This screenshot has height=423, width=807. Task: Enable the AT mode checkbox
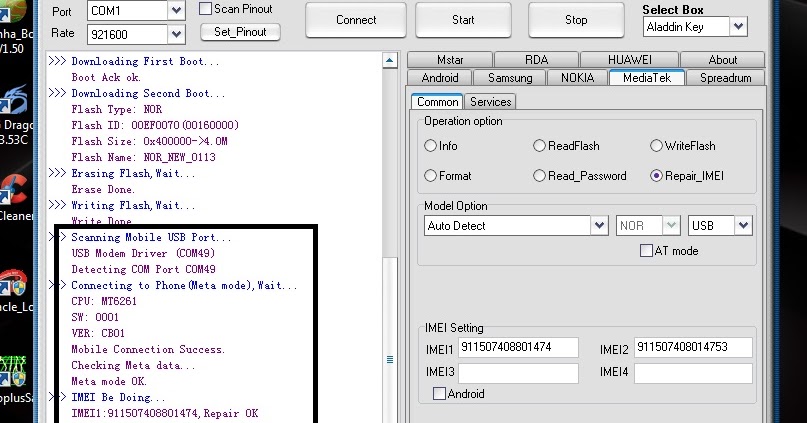(x=646, y=251)
